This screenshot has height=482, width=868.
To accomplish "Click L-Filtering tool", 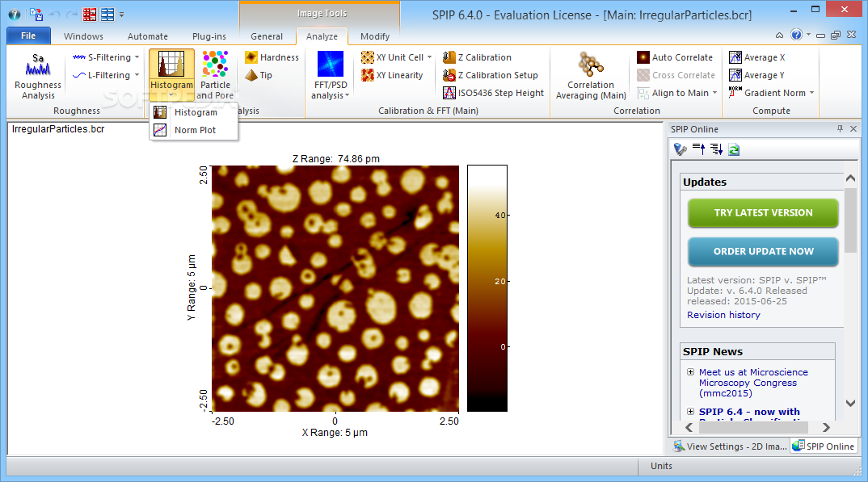I will [102, 75].
